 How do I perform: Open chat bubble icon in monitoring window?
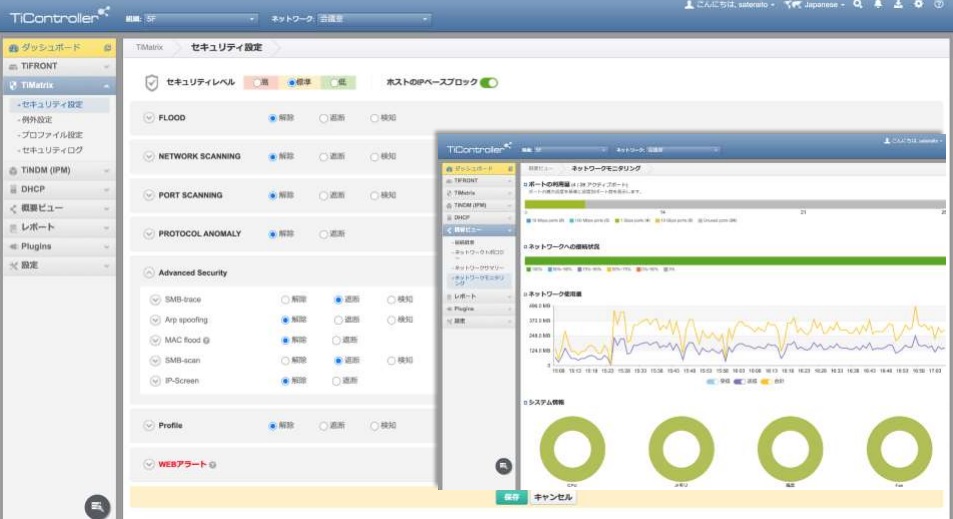point(503,466)
